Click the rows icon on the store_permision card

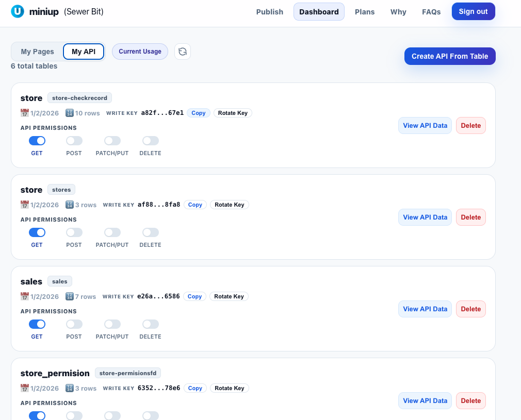point(69,388)
